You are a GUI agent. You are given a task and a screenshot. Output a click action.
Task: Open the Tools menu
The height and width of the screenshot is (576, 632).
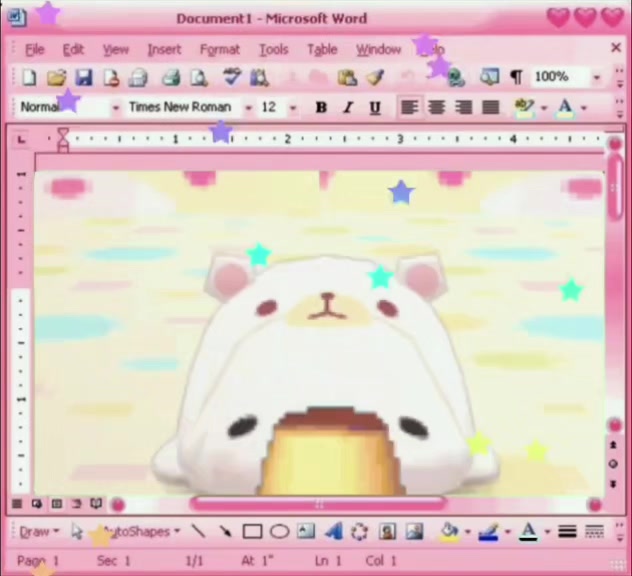click(x=273, y=50)
